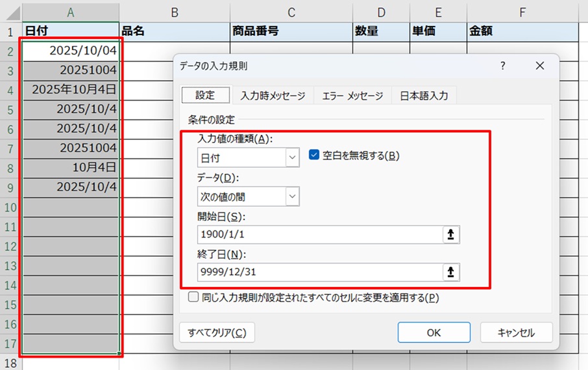Viewport: 588px width, 370px height.
Task: Click into the 終了日 input field
Action: point(318,272)
